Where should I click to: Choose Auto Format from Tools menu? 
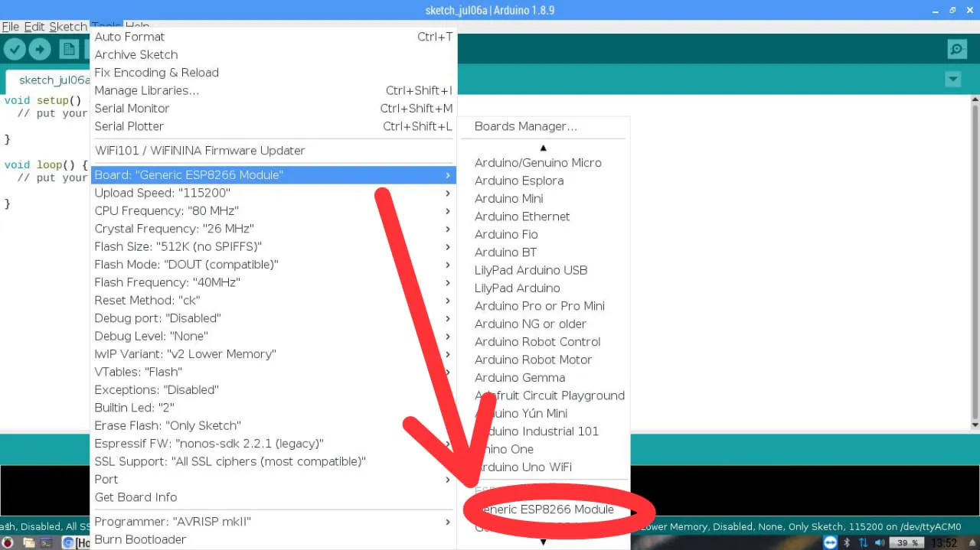click(273, 37)
